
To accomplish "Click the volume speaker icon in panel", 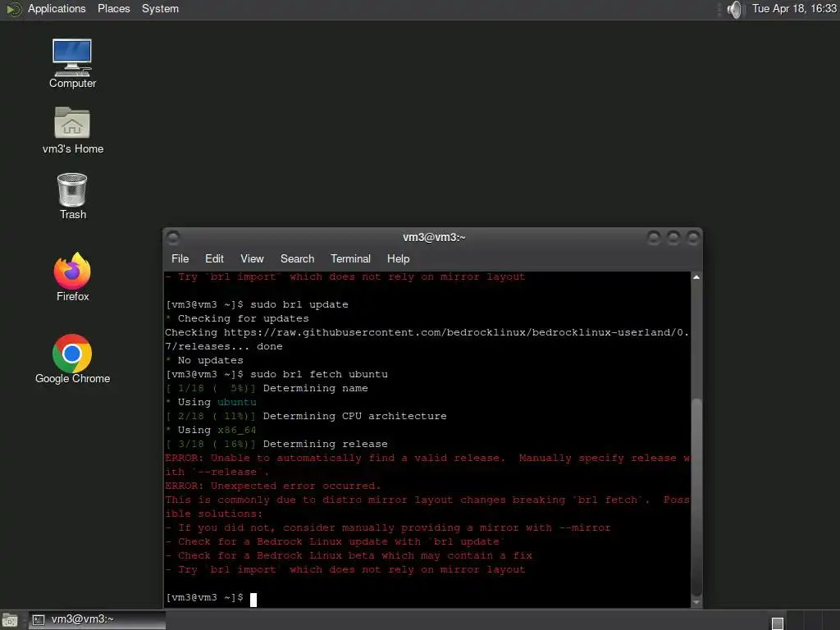I will pyautogui.click(x=736, y=9).
